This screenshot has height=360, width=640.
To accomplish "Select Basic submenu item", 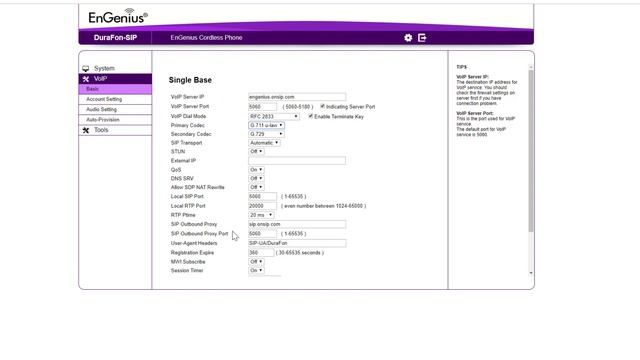I will [x=115, y=89].
